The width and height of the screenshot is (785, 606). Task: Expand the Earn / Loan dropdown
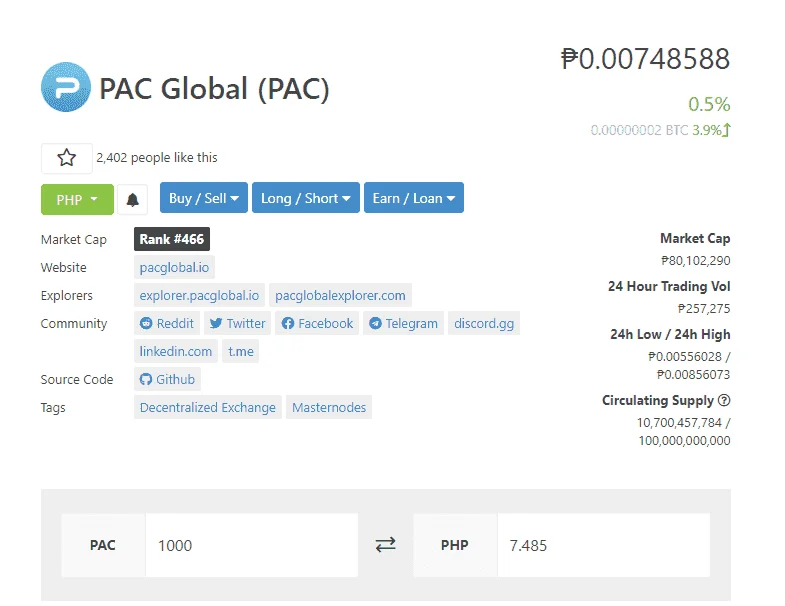(414, 198)
